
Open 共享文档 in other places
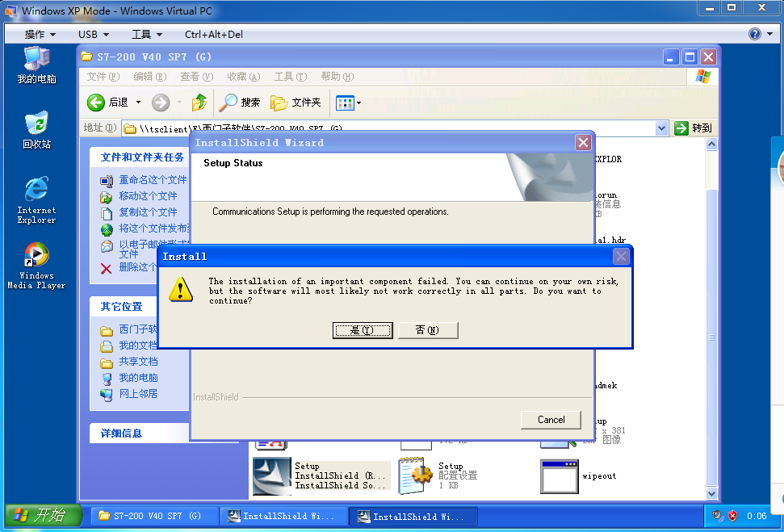138,362
